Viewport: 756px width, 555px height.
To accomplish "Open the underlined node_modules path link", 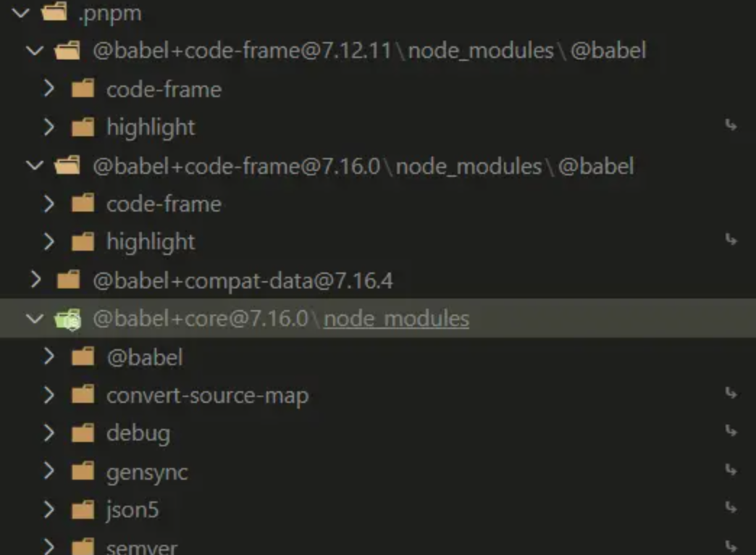I will [x=396, y=319].
